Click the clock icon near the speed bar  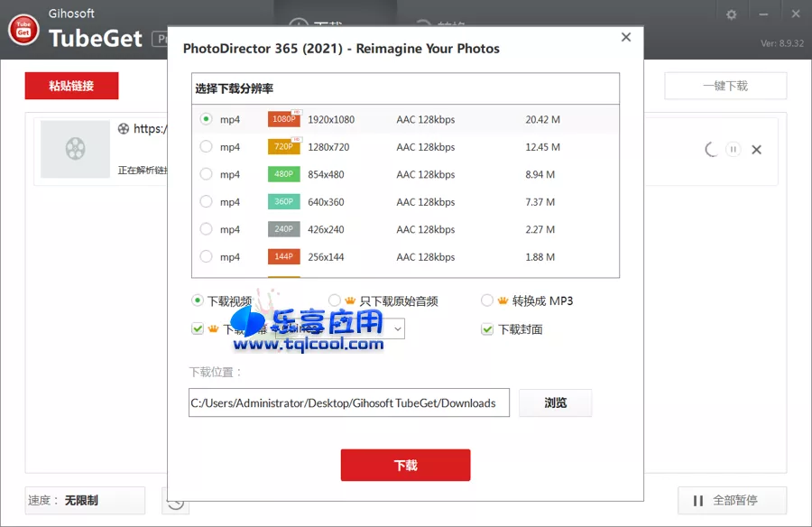coord(175,501)
